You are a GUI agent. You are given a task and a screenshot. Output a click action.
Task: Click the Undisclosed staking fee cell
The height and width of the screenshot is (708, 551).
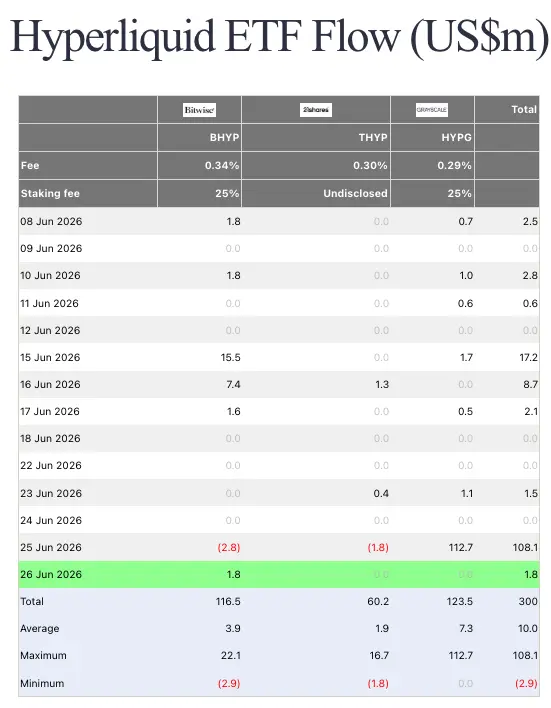coord(355,193)
